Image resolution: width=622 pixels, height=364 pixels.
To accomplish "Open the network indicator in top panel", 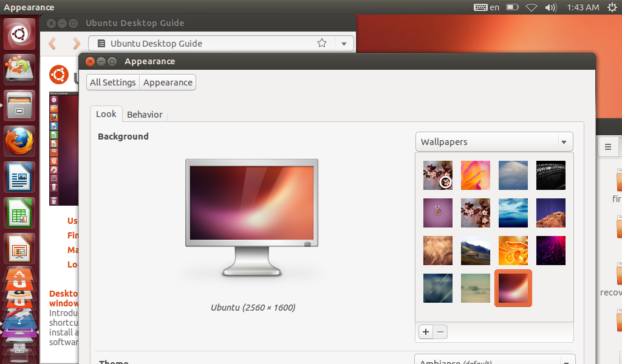I will pos(531,7).
